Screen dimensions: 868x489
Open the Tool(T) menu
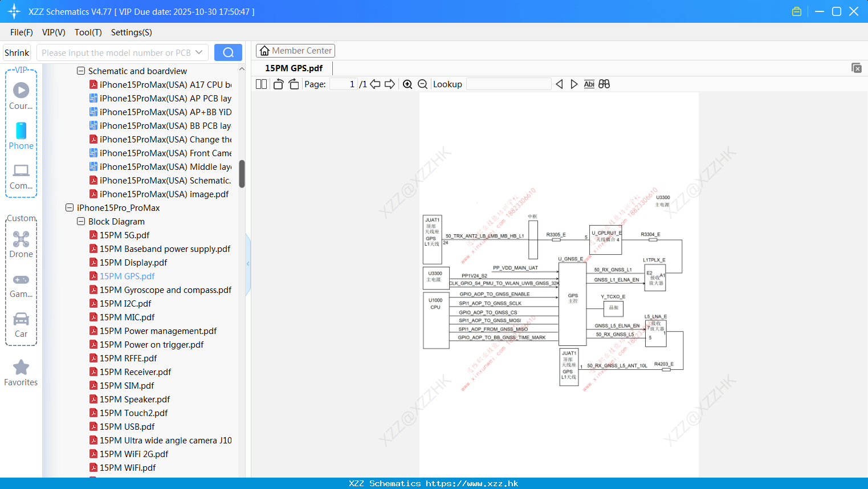click(x=88, y=32)
